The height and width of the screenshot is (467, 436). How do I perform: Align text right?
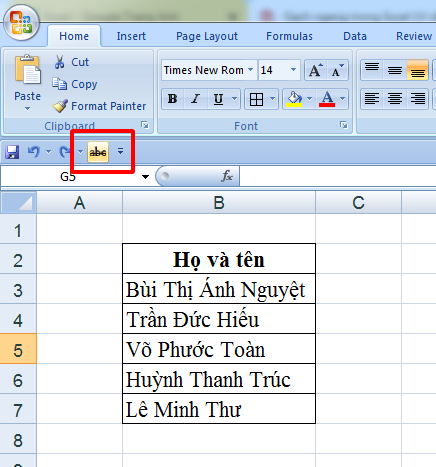[417, 99]
